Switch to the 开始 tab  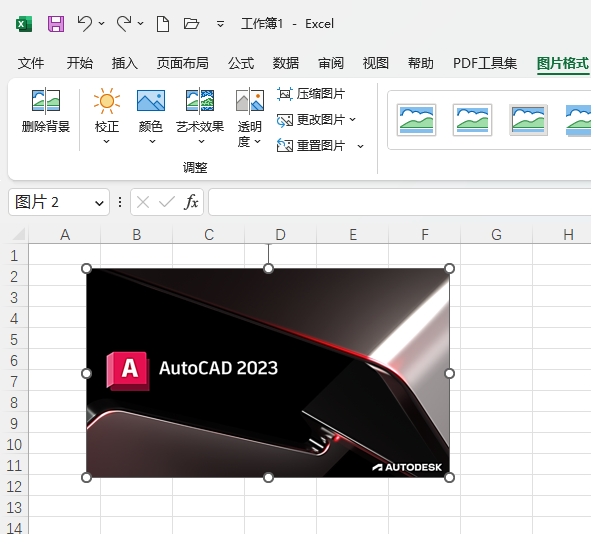(80, 63)
